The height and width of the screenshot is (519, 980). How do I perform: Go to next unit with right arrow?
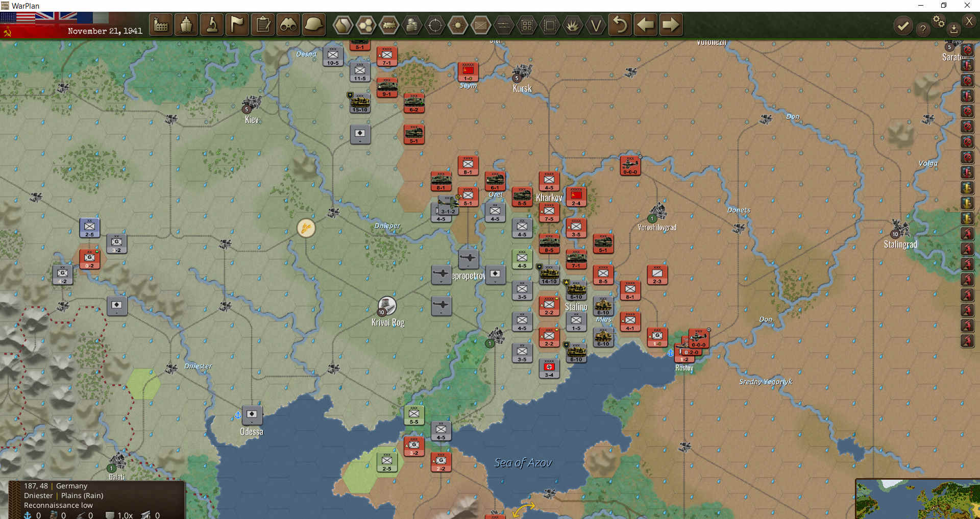pos(671,24)
